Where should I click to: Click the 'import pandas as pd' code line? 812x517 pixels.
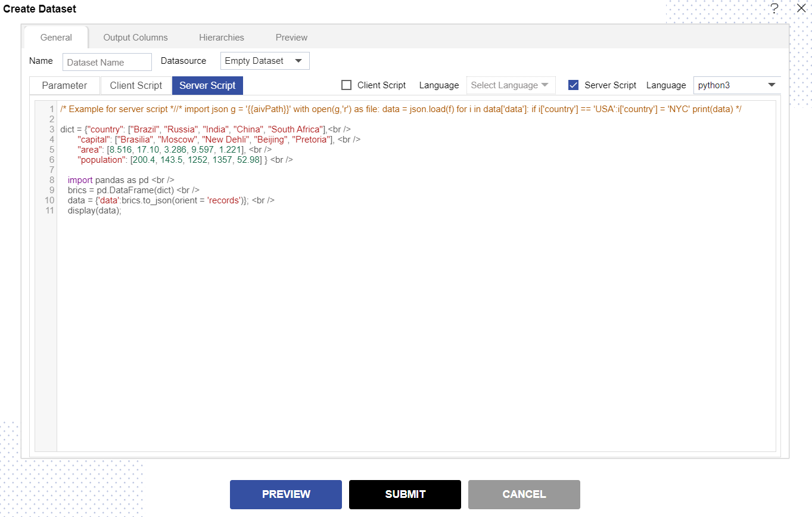point(121,180)
